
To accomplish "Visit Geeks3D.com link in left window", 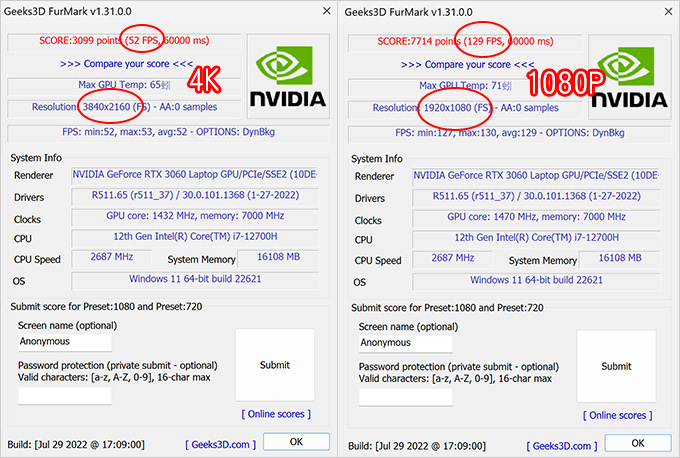I will click(221, 445).
